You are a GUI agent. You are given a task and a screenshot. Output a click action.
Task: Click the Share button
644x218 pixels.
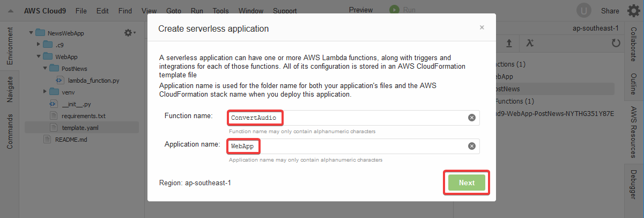click(x=610, y=11)
